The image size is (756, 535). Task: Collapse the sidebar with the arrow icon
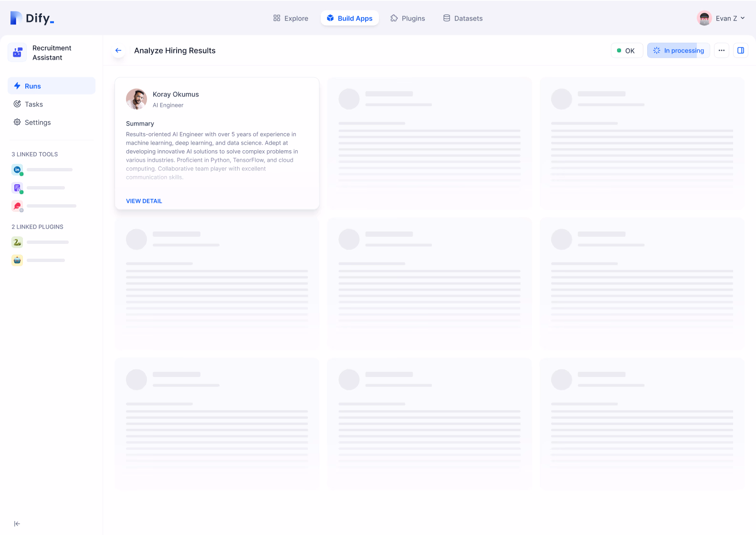tap(17, 524)
